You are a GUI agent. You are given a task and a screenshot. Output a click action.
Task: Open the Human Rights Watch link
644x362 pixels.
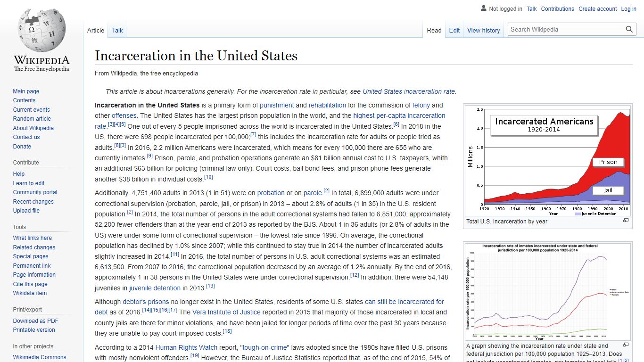186,347
